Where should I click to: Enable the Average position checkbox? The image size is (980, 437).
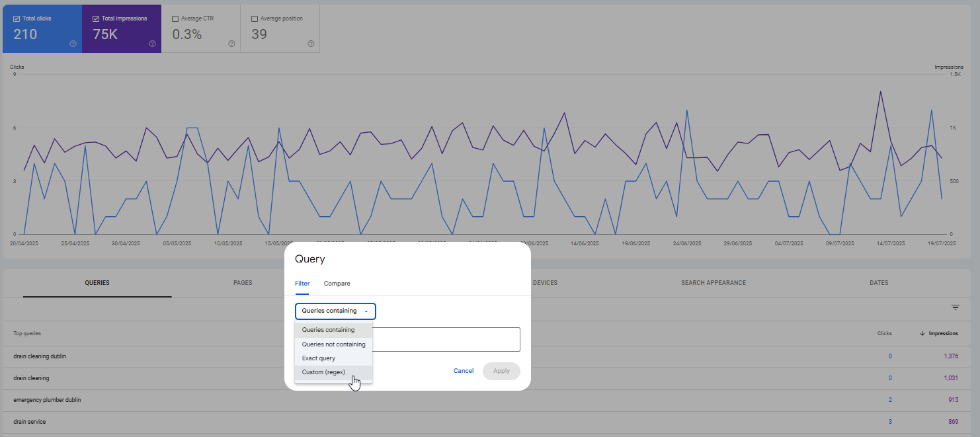[255, 19]
